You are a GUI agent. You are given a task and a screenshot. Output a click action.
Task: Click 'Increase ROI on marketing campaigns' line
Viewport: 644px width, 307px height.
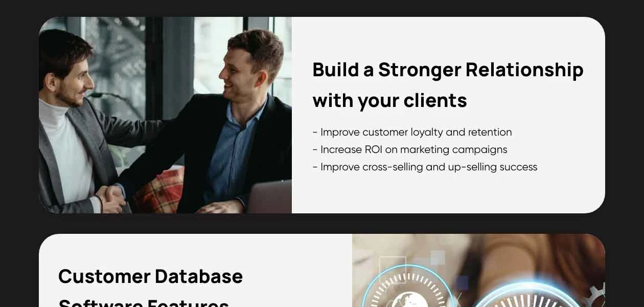click(410, 149)
